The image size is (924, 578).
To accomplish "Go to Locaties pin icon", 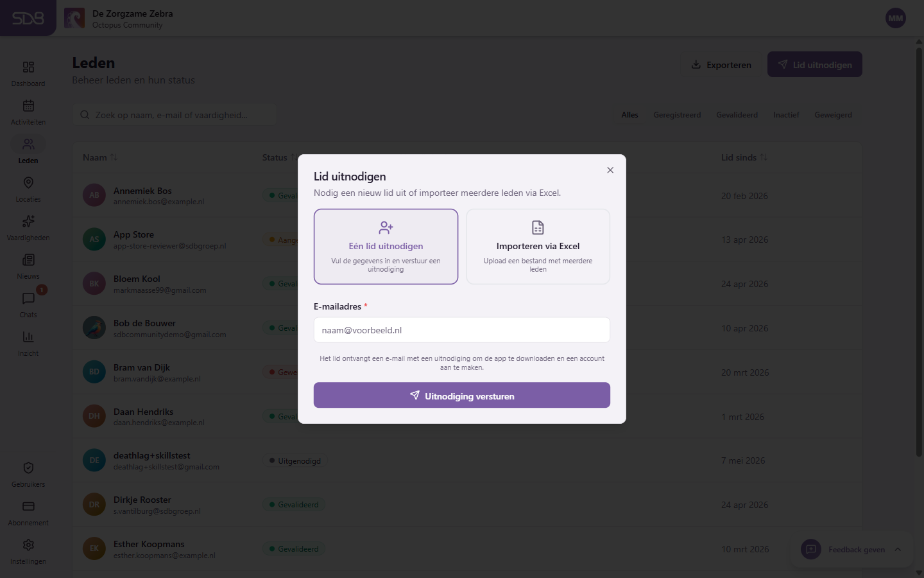I will (28, 183).
